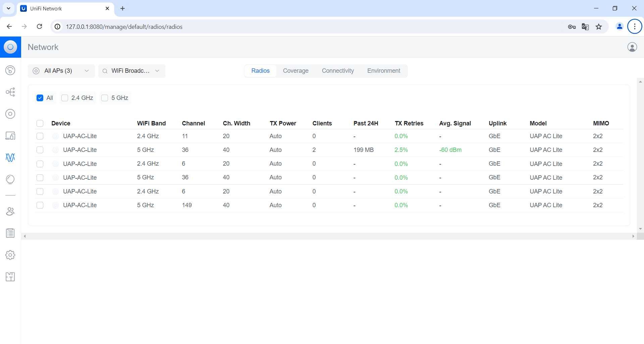Image resolution: width=644 pixels, height=344 pixels.
Task: Select the UniFi Network browser tab
Action: click(65, 8)
